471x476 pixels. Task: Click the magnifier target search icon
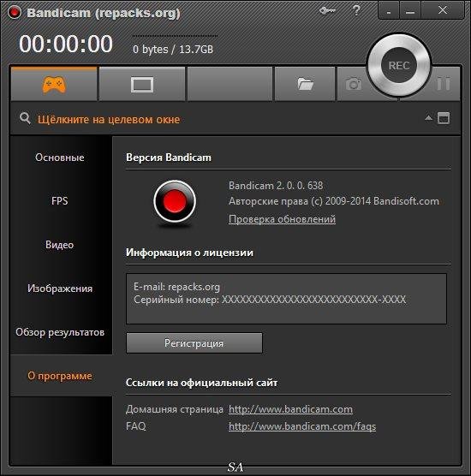25,118
